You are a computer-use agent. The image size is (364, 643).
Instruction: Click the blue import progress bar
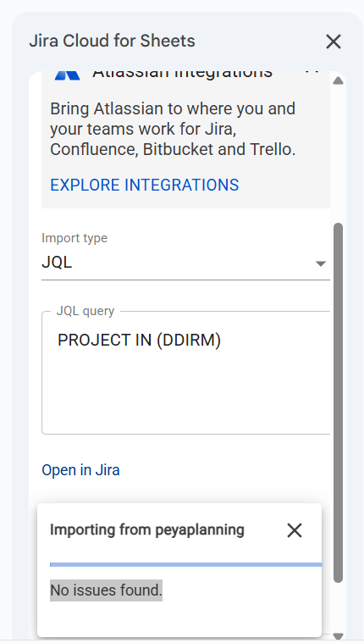click(x=186, y=565)
